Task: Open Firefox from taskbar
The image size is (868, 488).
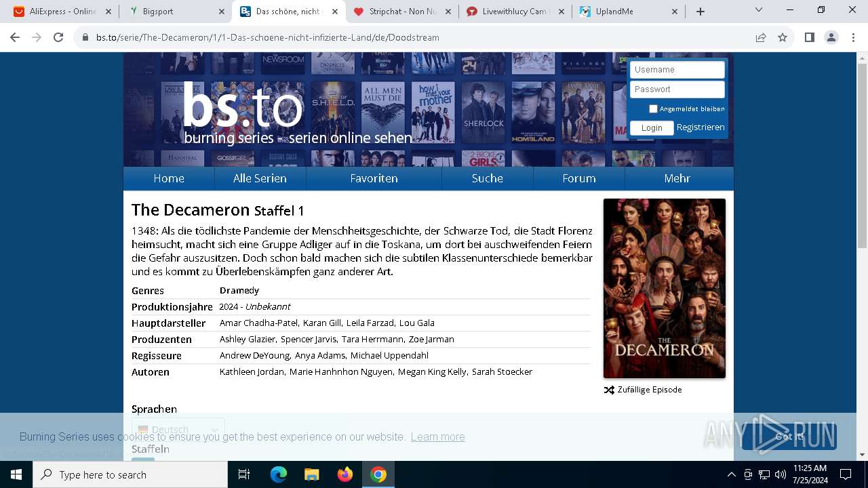Action: tap(344, 474)
